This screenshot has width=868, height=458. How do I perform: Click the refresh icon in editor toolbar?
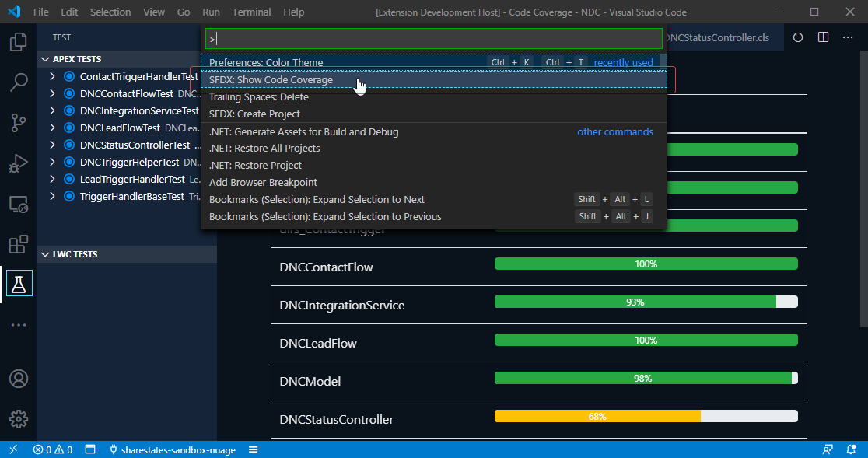coord(798,37)
